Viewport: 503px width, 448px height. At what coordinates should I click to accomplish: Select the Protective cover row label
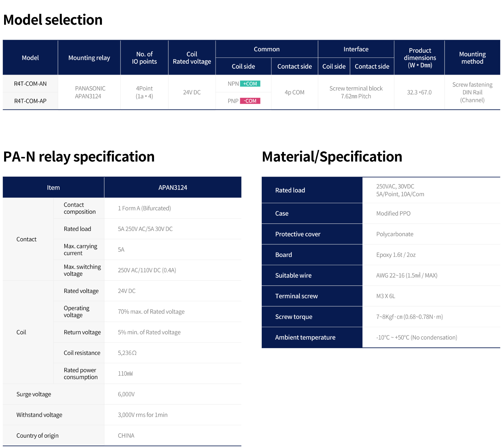coord(298,234)
